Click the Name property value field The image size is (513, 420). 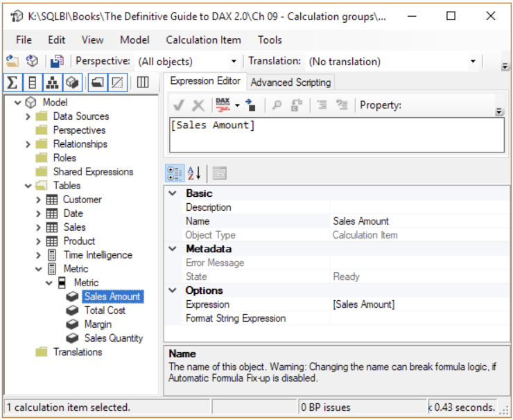[x=419, y=221]
